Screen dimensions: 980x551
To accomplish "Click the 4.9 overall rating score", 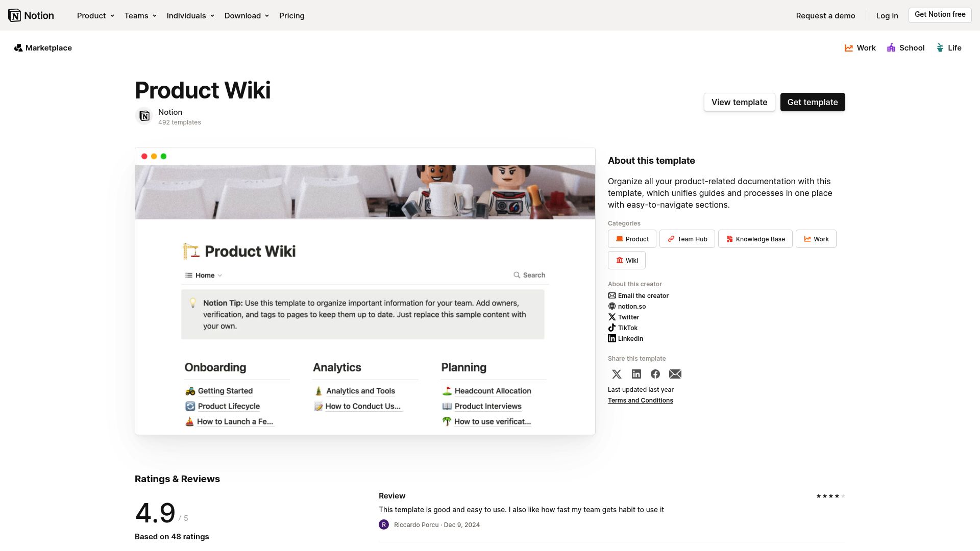I will (155, 513).
